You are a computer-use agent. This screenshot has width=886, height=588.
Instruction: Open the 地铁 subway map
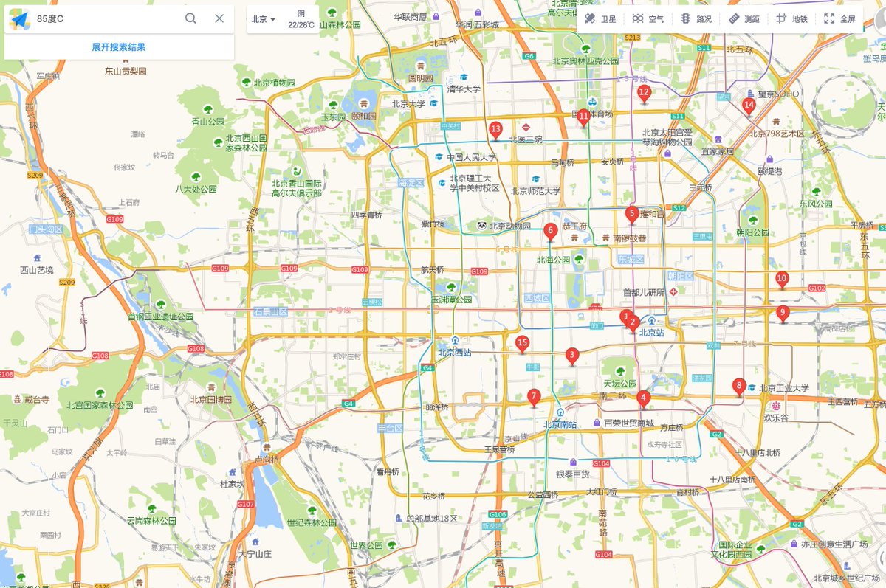point(791,18)
